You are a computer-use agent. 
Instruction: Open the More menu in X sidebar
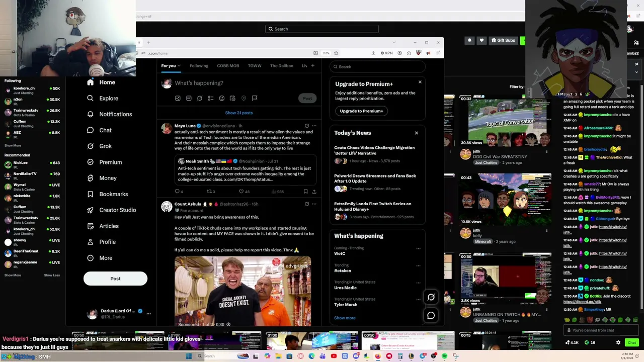coord(100,258)
